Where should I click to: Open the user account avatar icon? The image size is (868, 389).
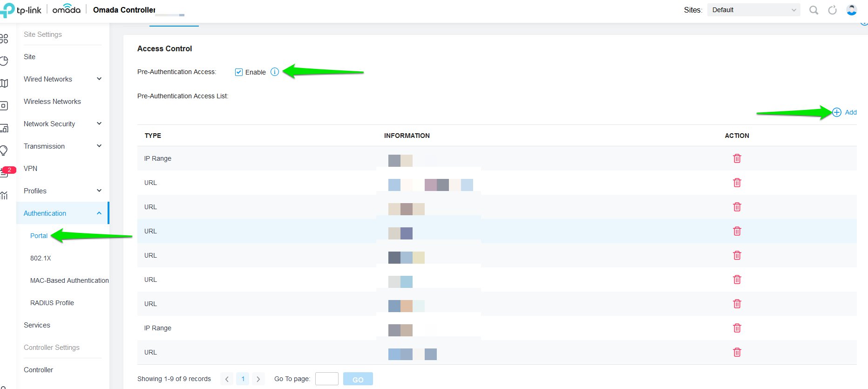click(852, 10)
